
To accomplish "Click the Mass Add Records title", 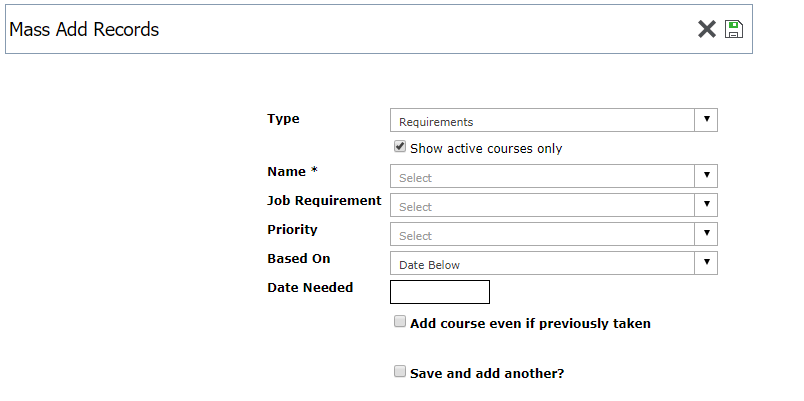I will (x=84, y=29).
